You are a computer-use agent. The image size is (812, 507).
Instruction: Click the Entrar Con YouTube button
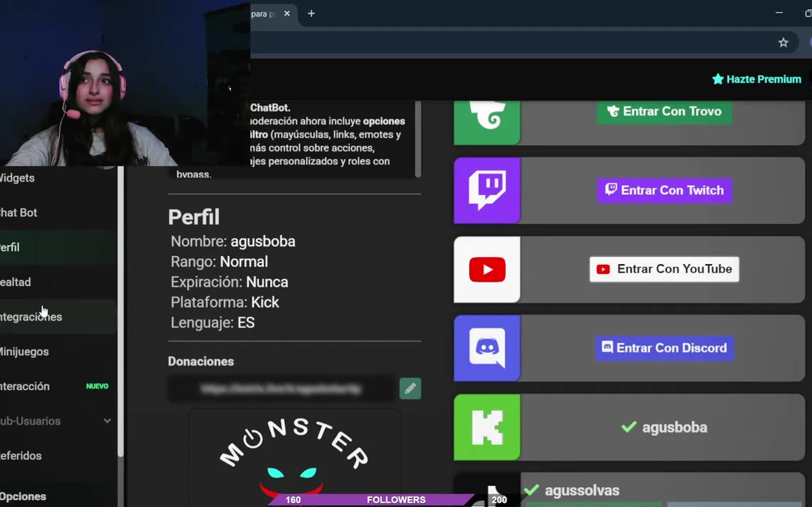[664, 269]
